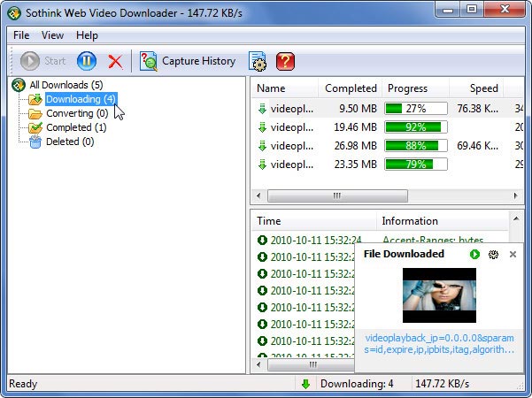Click the 19.46 MB completed cell
The height and width of the screenshot is (398, 532).
(355, 127)
